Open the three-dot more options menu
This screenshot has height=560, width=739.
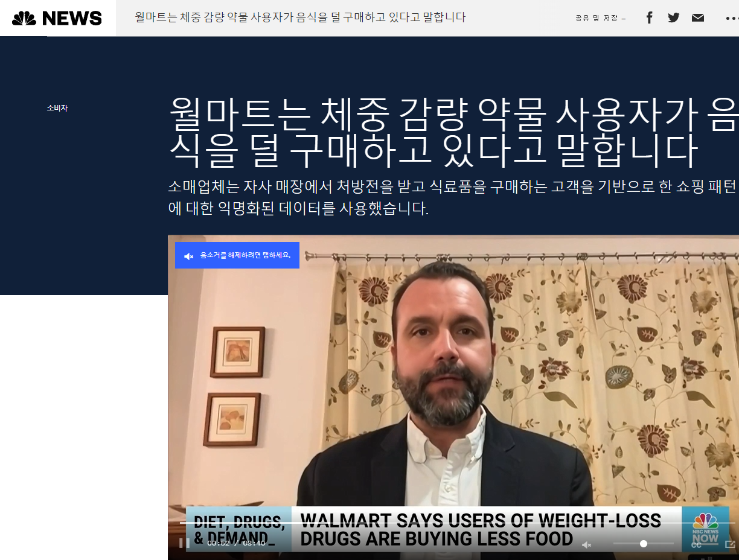click(x=731, y=18)
